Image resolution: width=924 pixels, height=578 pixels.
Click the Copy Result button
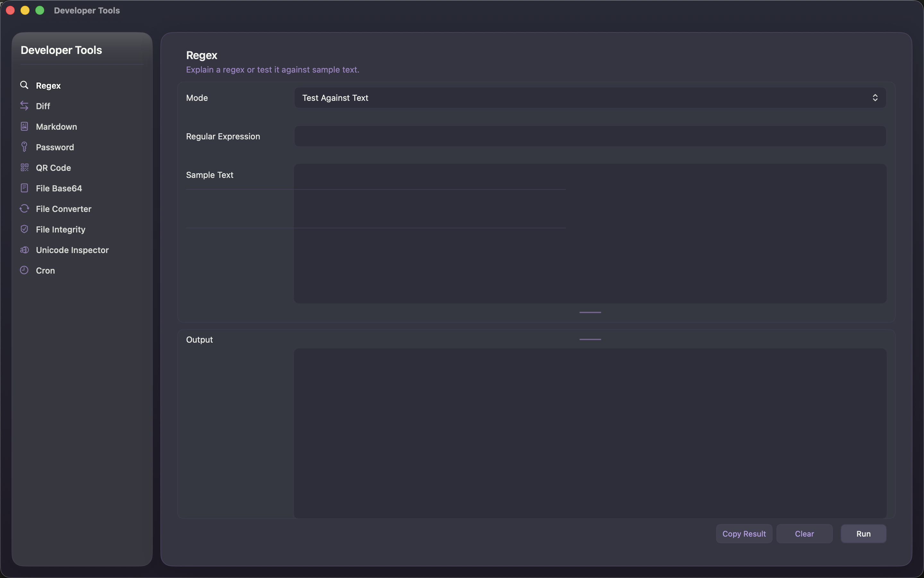click(744, 534)
